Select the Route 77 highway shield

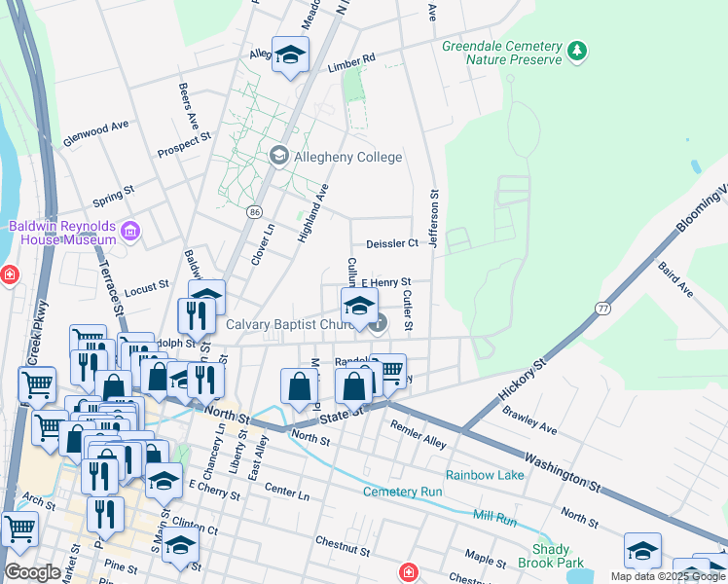tap(602, 309)
